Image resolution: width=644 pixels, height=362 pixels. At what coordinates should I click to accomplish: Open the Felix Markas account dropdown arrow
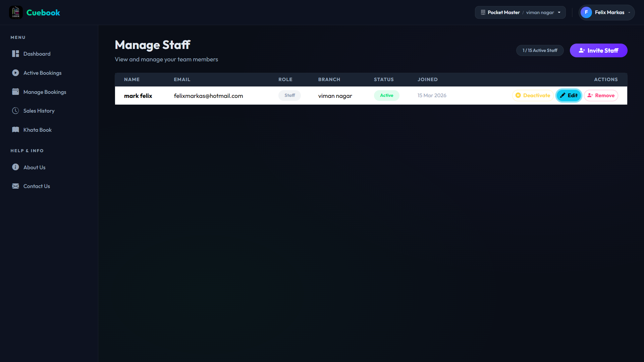tap(629, 13)
